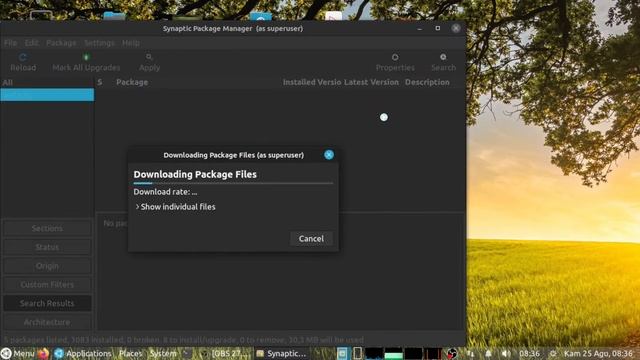
Task: Sort by the S status column
Action: click(x=100, y=82)
